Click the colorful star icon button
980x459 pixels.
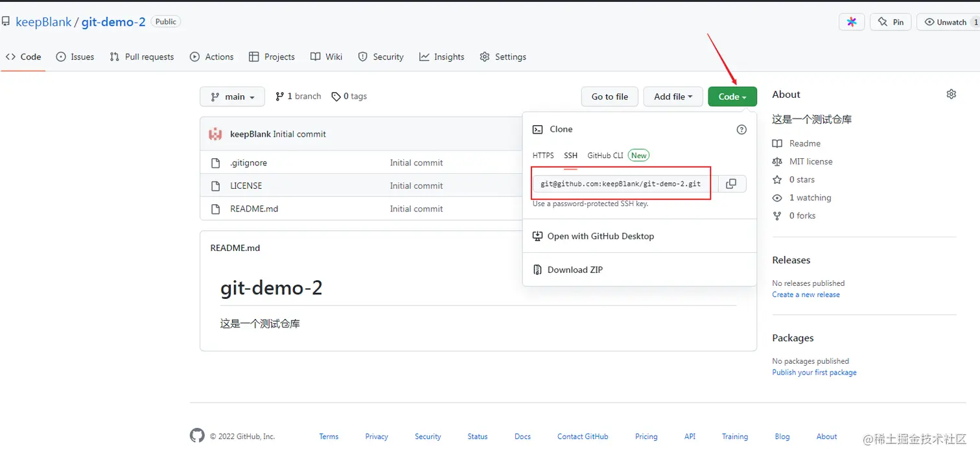coord(852,22)
